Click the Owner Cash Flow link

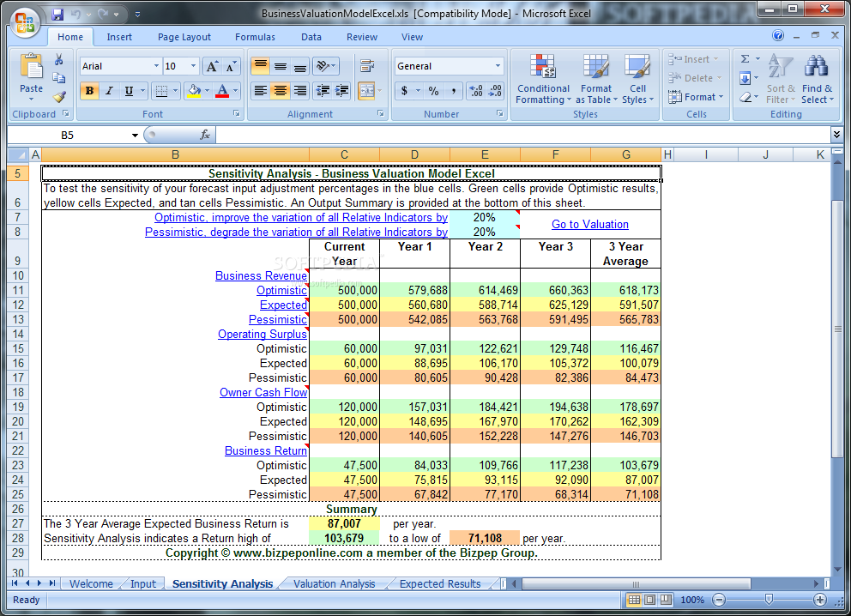click(x=263, y=392)
